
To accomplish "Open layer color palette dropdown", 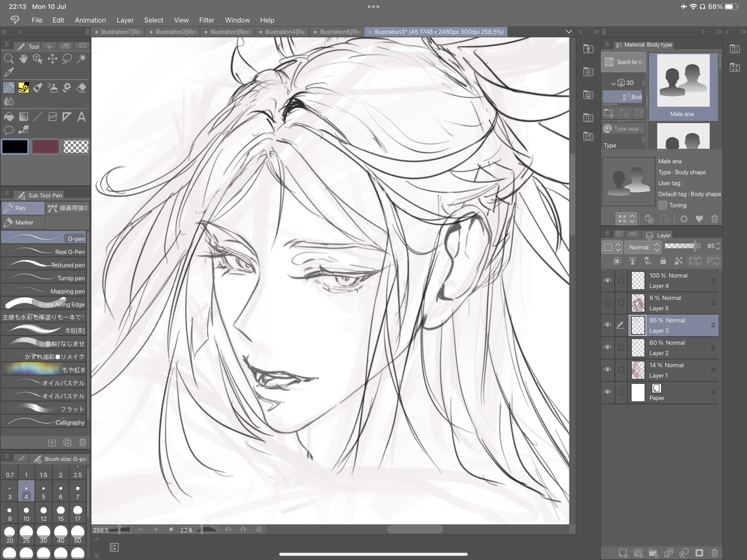I will pyautogui.click(x=612, y=247).
